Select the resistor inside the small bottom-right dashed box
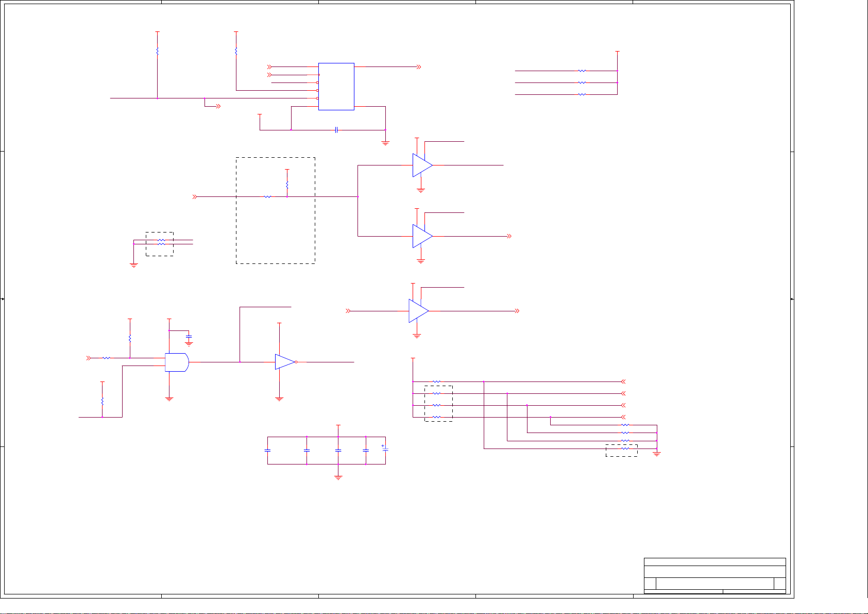The width and height of the screenshot is (868, 614). pos(625,449)
